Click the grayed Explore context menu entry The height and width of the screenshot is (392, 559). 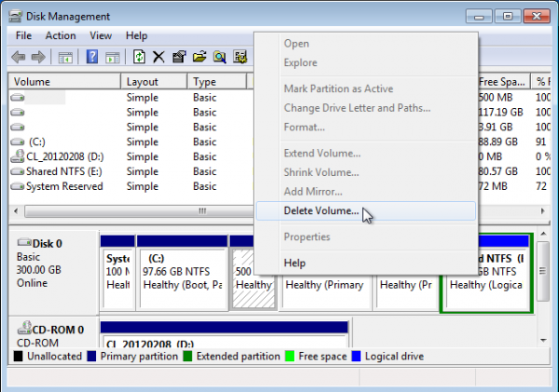coord(366,62)
